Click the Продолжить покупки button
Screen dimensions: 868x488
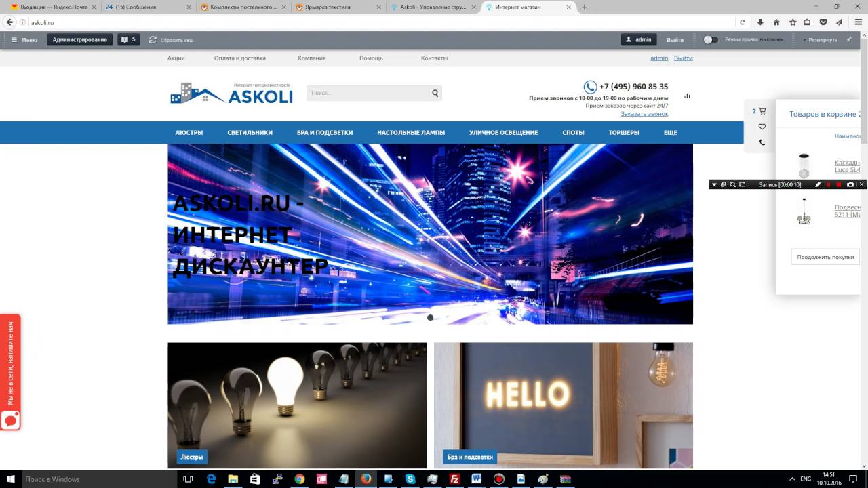click(x=825, y=257)
